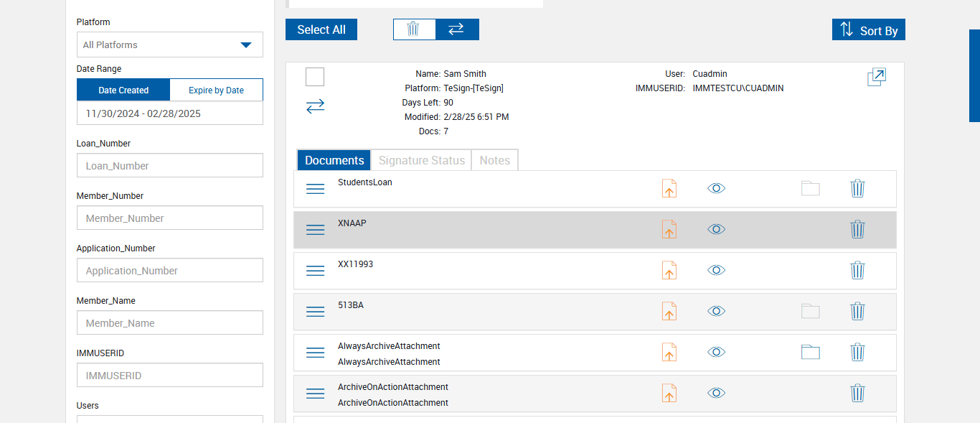Delete the XNAAP document
Viewport: 980px width, 423px height.
tap(858, 230)
